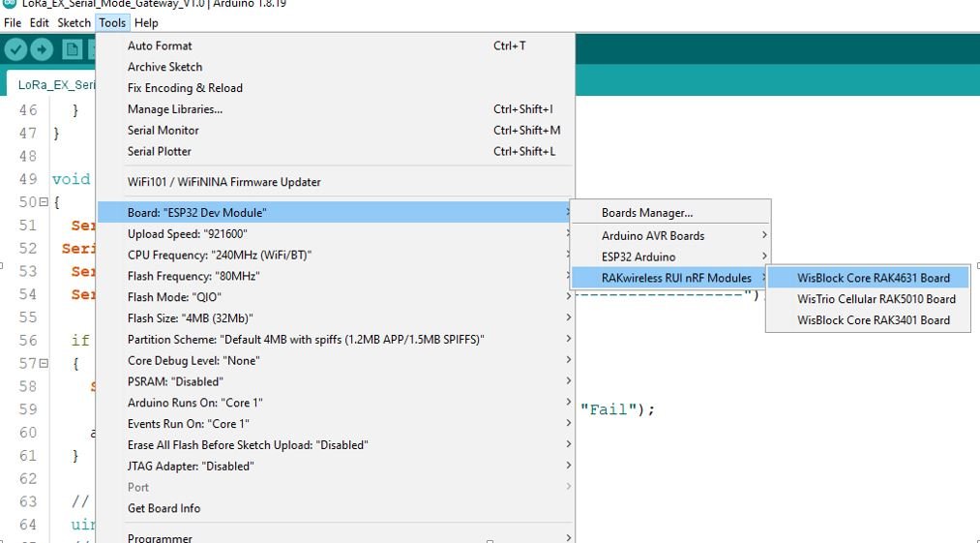
Task: Select Manage Libraries... menu entry
Action: 175,109
